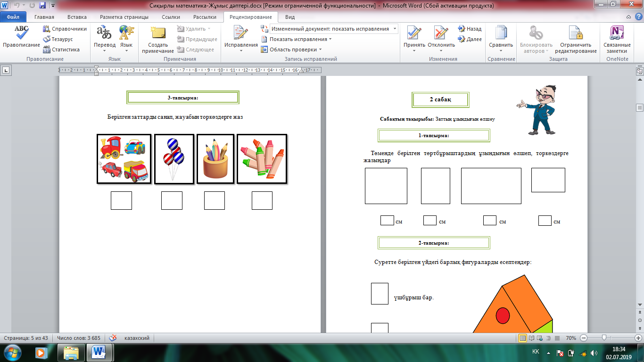The width and height of the screenshot is (644, 362).
Task: Create a new comment with Создать примечание
Action: click(x=157, y=39)
